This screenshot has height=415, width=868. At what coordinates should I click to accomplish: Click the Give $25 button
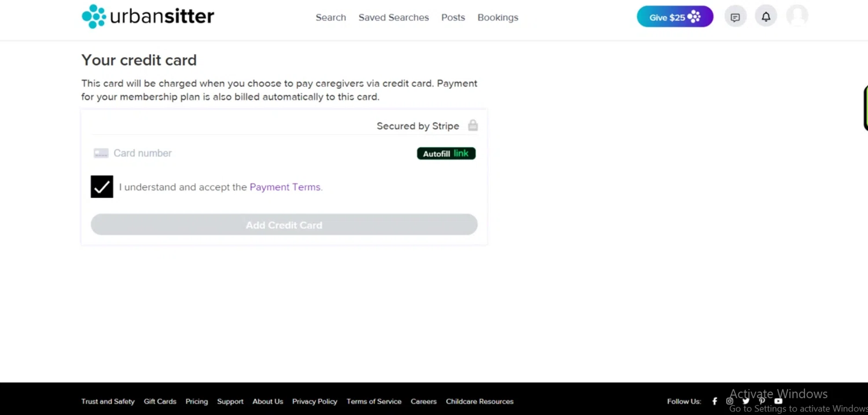tap(675, 17)
